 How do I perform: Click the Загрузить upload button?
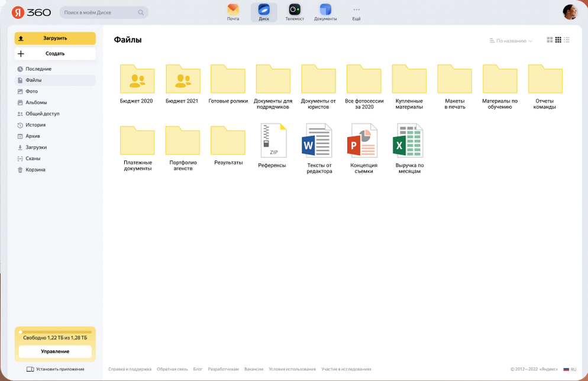point(55,38)
